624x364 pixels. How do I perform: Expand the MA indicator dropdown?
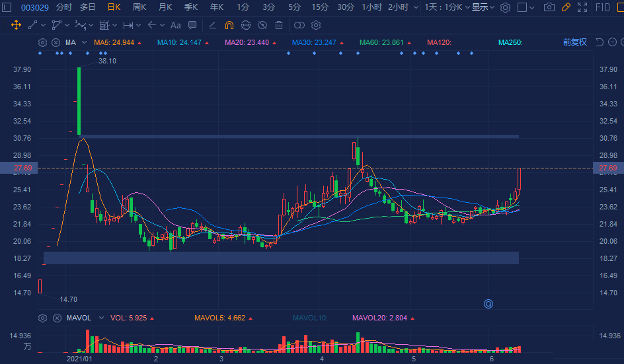click(85, 42)
